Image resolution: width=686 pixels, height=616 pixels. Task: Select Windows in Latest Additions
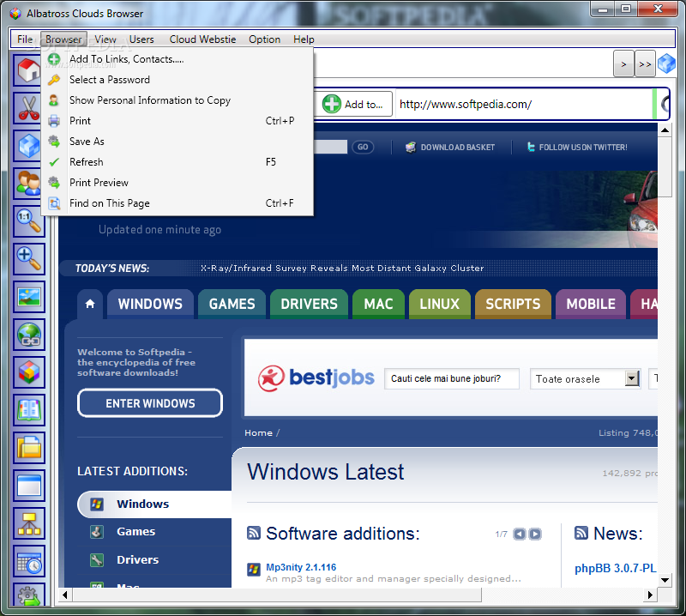pyautogui.click(x=154, y=504)
